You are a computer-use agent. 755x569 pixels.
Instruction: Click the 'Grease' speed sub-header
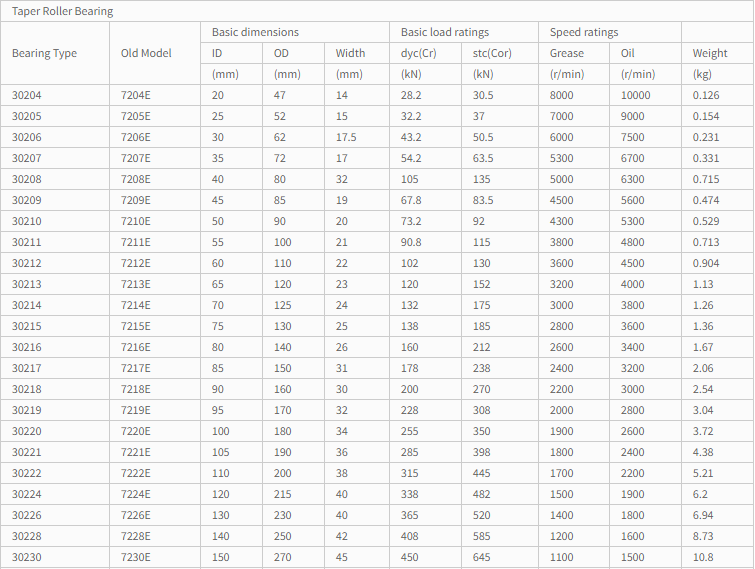pyautogui.click(x=567, y=53)
